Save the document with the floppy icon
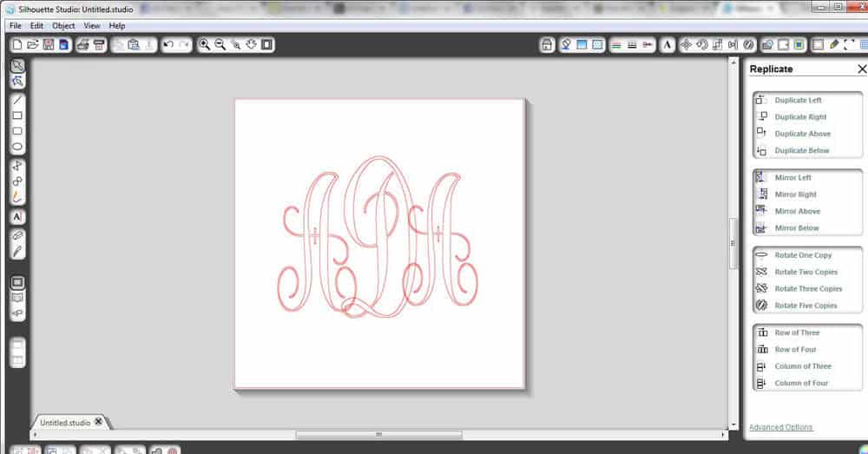 click(48, 44)
